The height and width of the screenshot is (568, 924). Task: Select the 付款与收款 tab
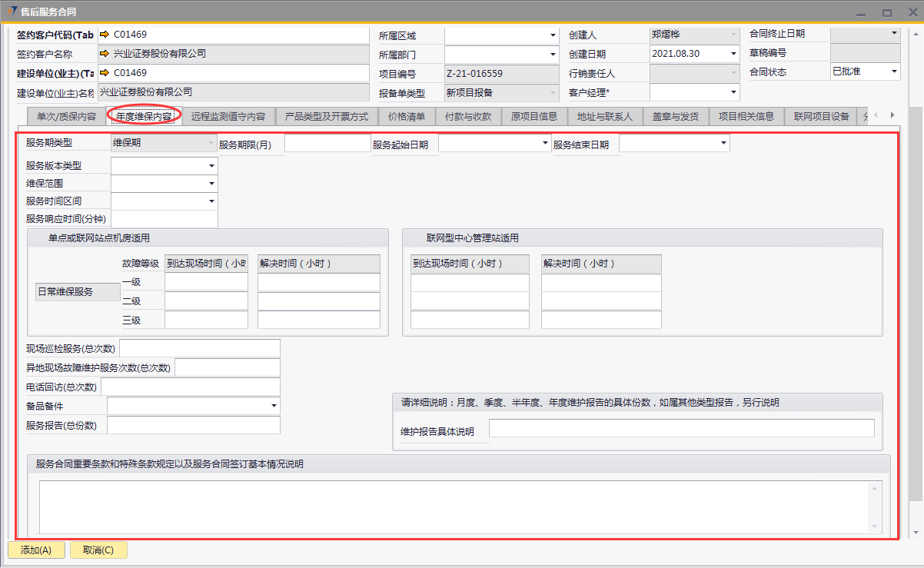coord(468,117)
